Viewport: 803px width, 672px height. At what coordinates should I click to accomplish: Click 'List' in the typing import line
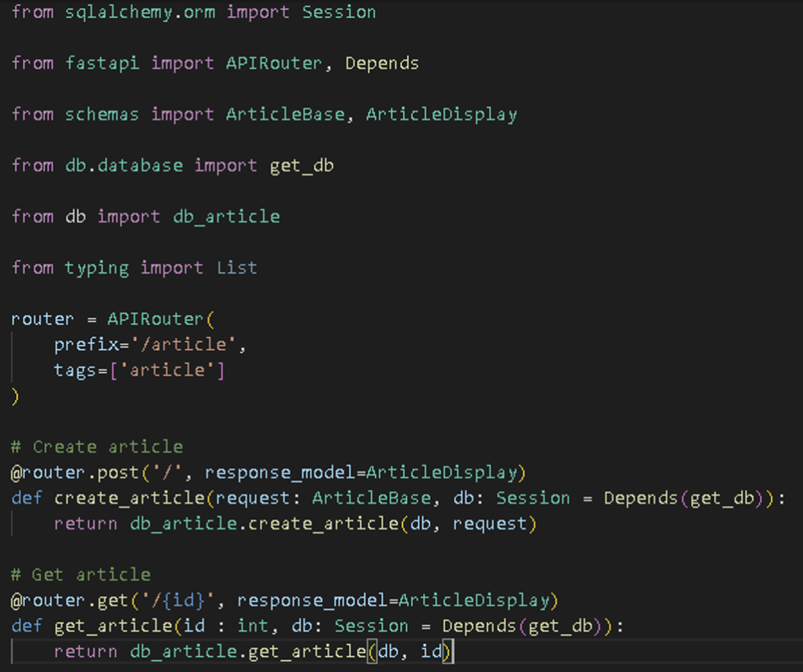point(236,268)
